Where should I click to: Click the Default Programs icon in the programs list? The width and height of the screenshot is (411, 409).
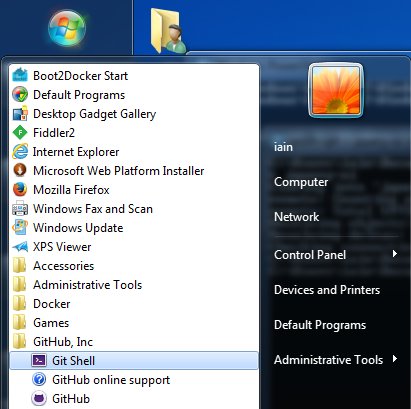coord(20,95)
